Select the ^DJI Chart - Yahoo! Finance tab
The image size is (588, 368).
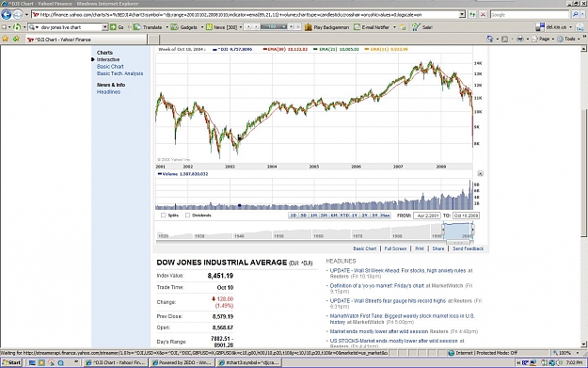point(87,39)
